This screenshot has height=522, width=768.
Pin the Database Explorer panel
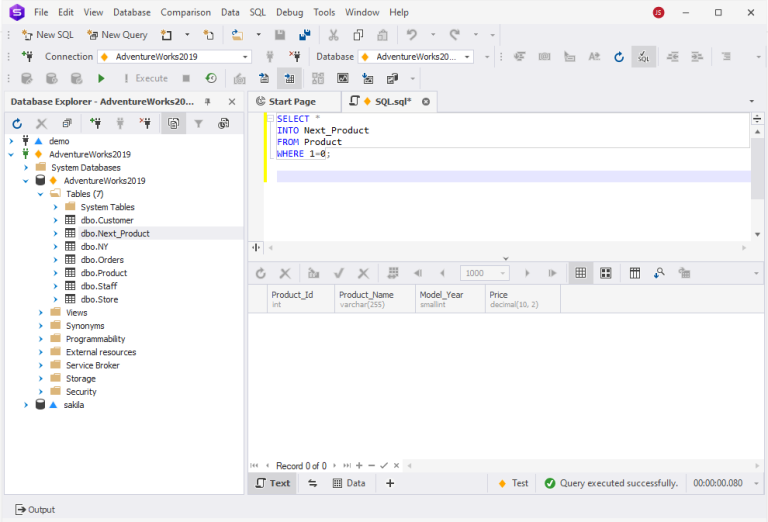(208, 102)
